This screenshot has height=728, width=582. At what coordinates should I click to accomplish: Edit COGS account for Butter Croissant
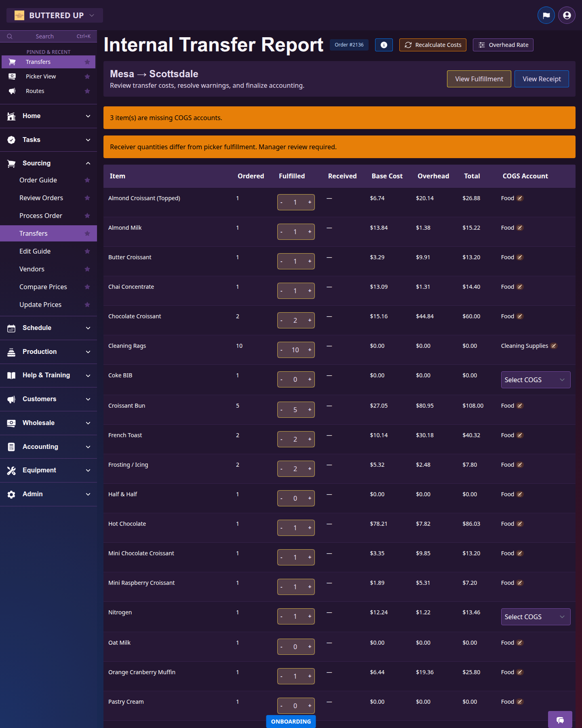(x=520, y=257)
